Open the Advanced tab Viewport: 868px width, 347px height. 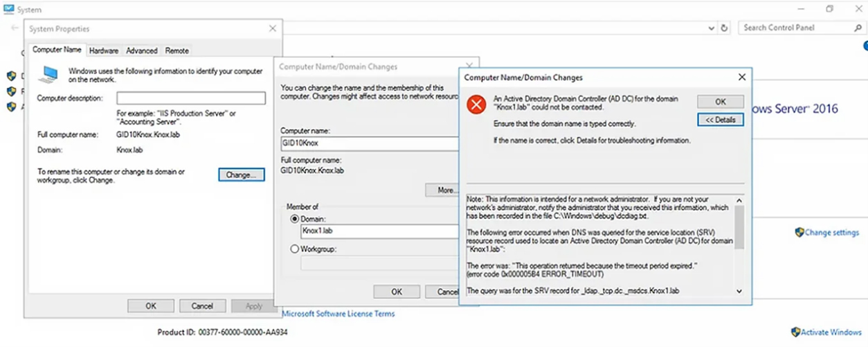click(x=142, y=51)
